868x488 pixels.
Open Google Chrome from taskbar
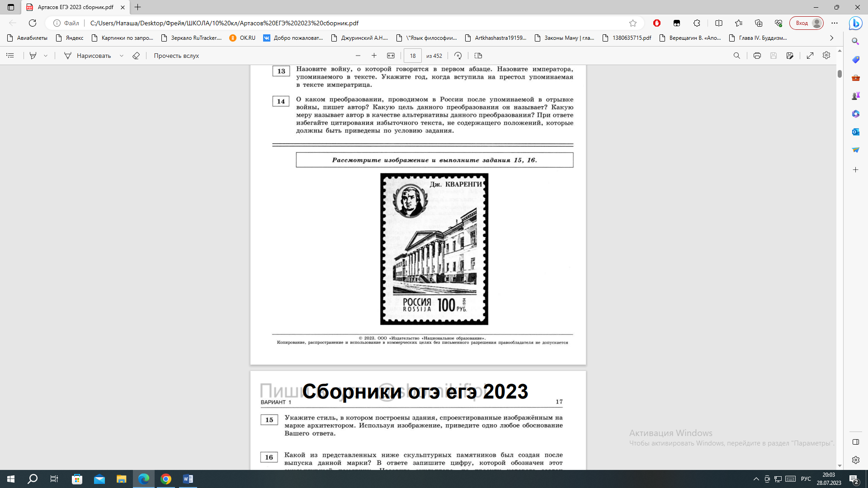[166, 479]
